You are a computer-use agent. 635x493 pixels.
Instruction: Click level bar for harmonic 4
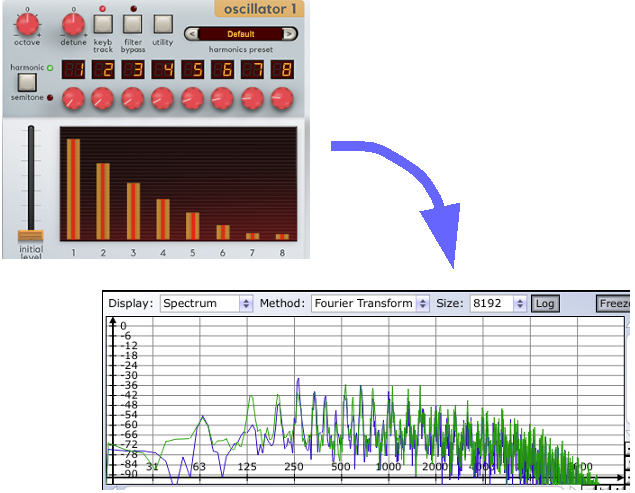point(163,219)
